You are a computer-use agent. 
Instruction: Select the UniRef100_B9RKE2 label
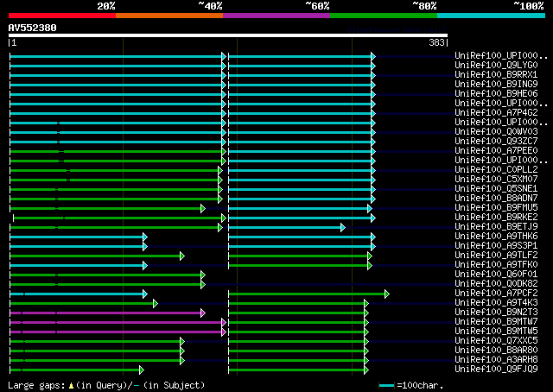click(x=496, y=217)
